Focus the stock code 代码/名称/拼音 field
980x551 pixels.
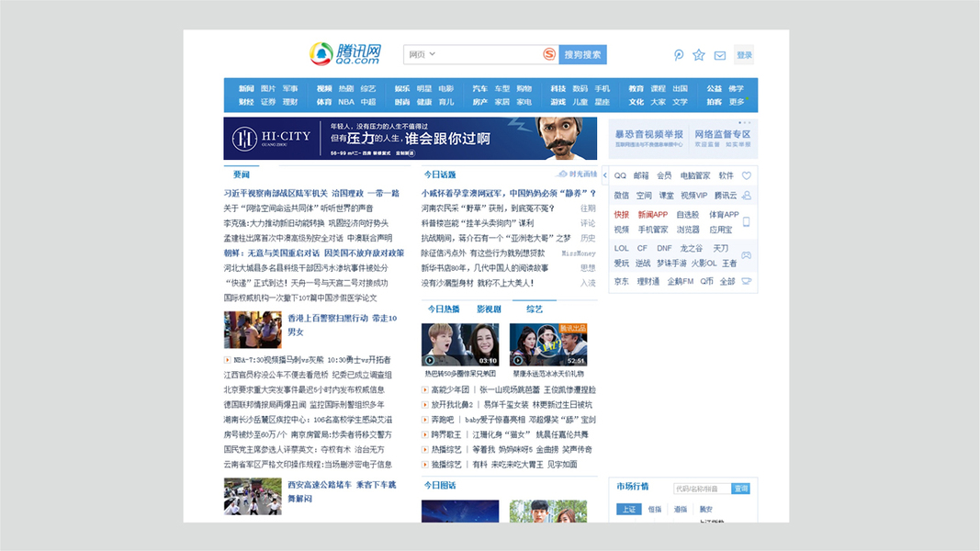pyautogui.click(x=702, y=489)
